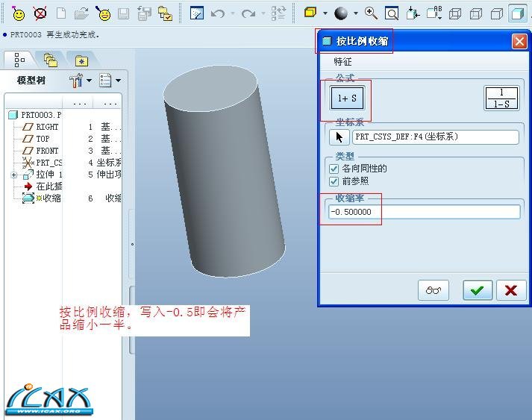Screen dimensions: 532x420
Task: Select the 1+S shrinkage formula button
Action: click(x=347, y=98)
